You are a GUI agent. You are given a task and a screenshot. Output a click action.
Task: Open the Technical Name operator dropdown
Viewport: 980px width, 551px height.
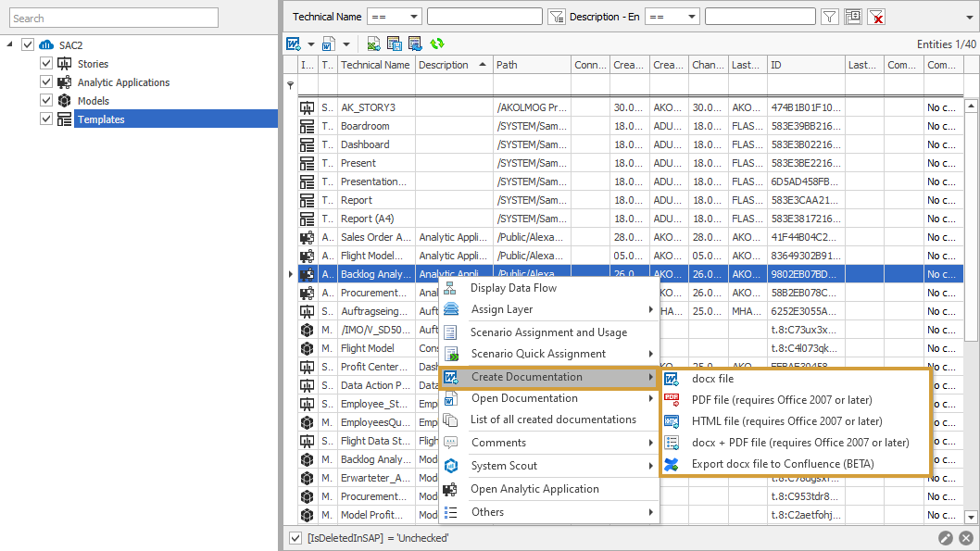(394, 16)
